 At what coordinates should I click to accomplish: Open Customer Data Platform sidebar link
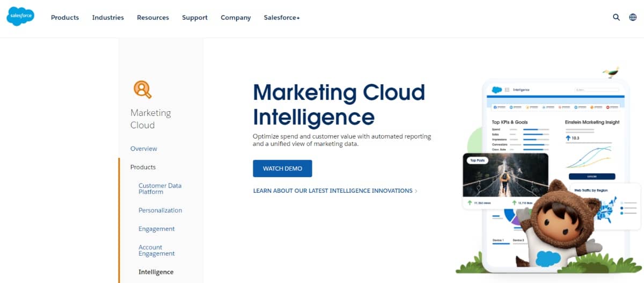[x=160, y=188]
